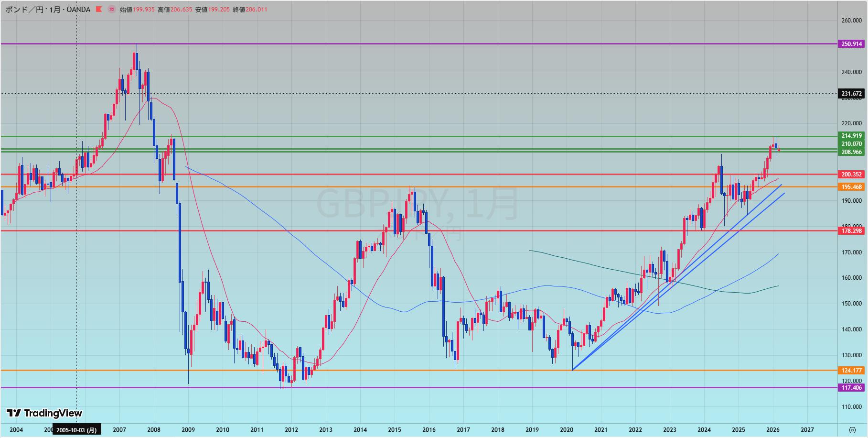
Task: Click the red 178.298 price label
Action: coord(851,231)
